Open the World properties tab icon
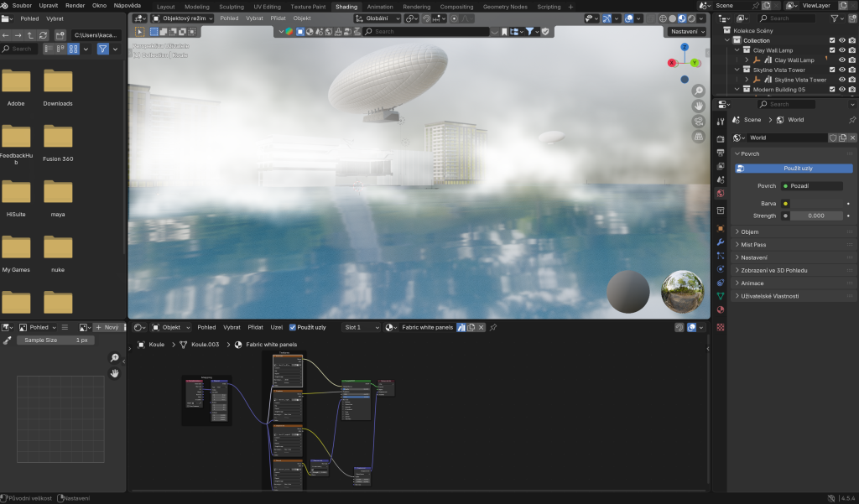859x504 pixels. (720, 194)
